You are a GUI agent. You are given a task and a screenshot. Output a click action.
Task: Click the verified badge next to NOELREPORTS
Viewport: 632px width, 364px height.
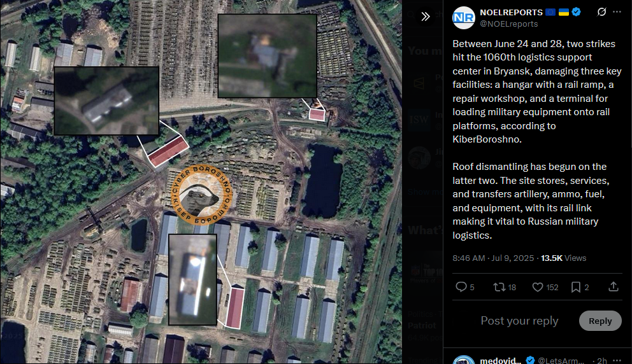577,12
